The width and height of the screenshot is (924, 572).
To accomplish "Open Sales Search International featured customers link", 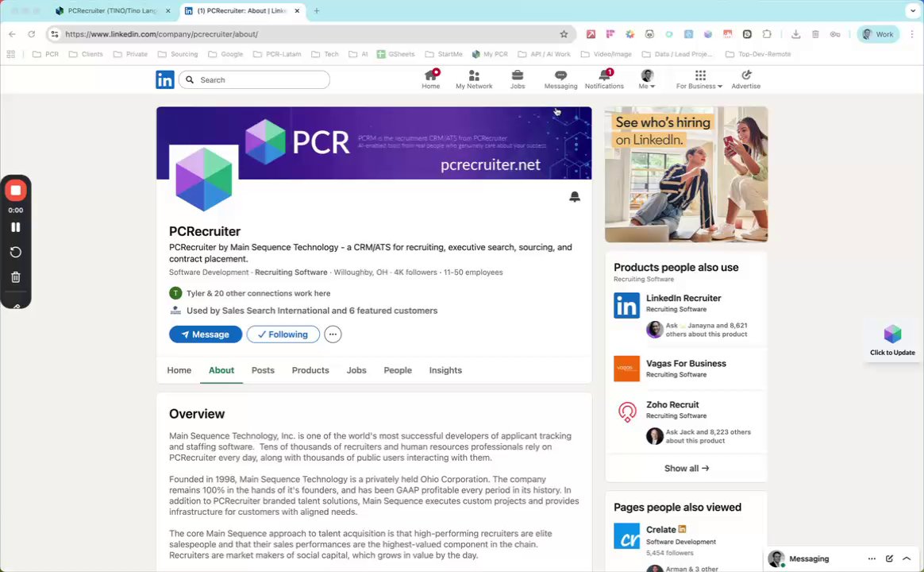I will click(312, 311).
